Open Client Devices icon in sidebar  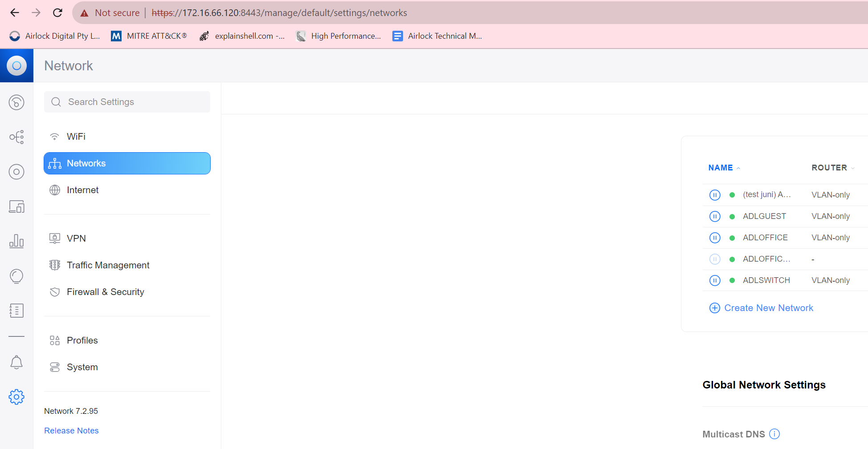(x=16, y=206)
